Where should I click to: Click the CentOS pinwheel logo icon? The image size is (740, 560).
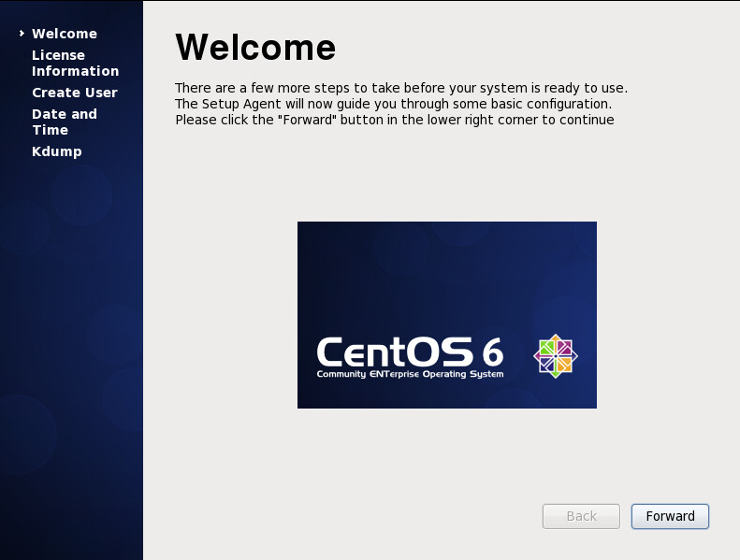pos(556,356)
